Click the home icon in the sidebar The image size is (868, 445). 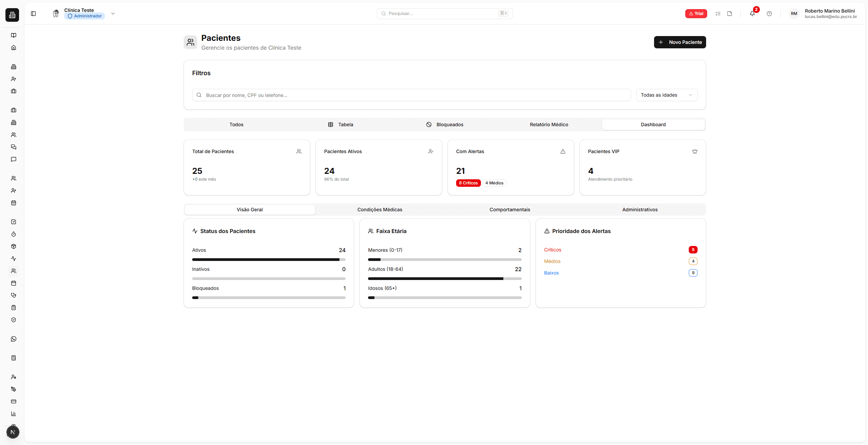click(14, 48)
